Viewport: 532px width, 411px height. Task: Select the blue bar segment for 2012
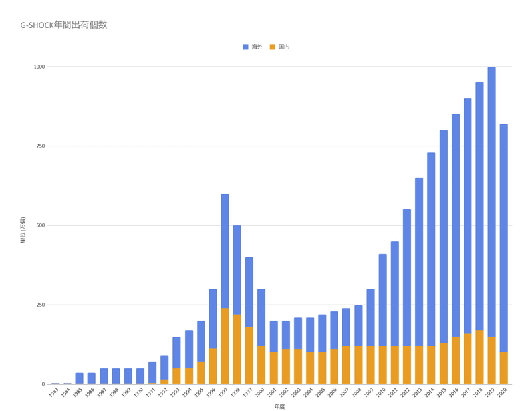pos(407,278)
